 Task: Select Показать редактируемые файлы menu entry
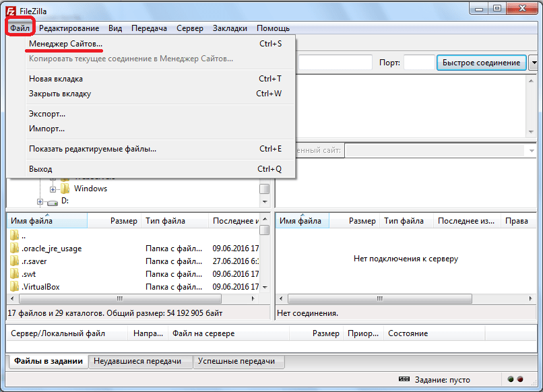(92, 149)
